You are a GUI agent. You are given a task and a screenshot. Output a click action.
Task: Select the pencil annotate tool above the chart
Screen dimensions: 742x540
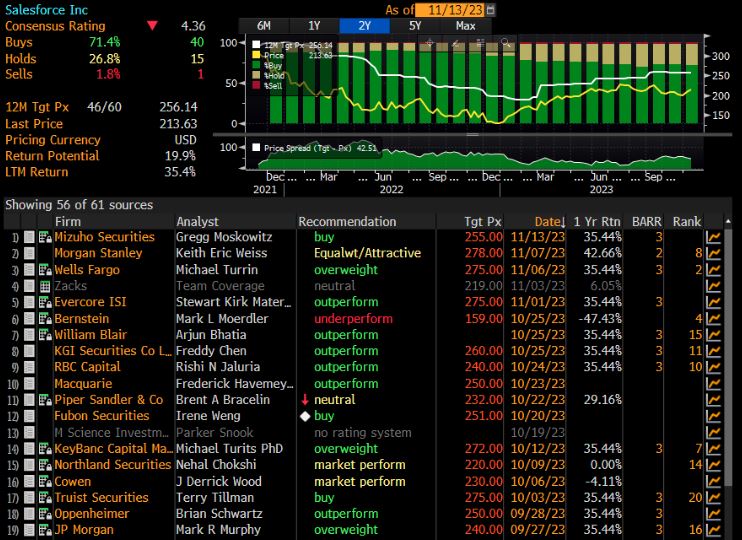tap(455, 44)
